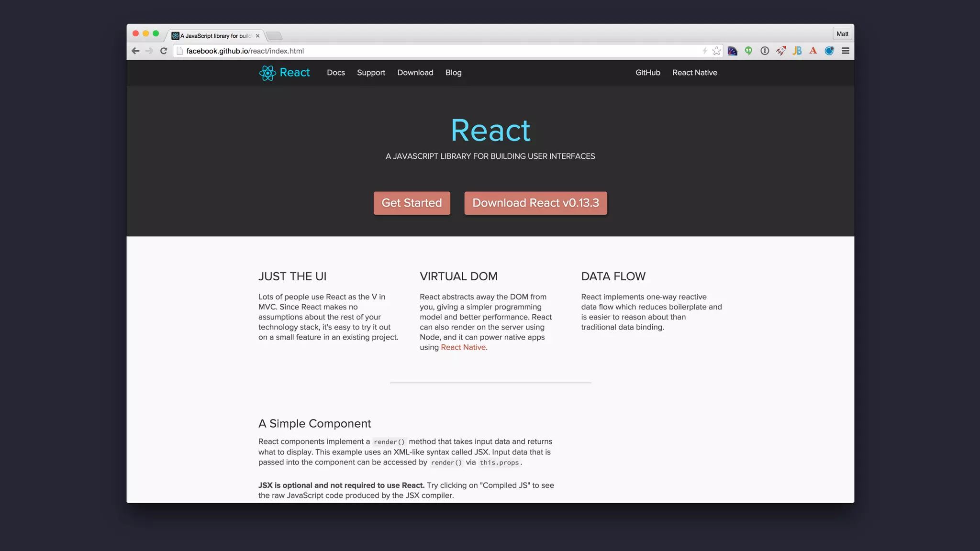The width and height of the screenshot is (980, 551).
Task: Click the red rocket extension icon
Action: [781, 51]
